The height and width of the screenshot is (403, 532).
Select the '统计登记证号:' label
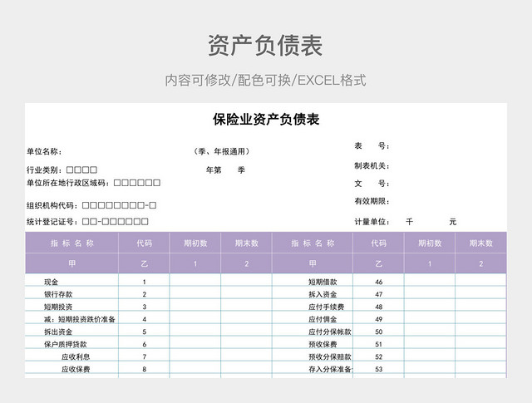54,222
